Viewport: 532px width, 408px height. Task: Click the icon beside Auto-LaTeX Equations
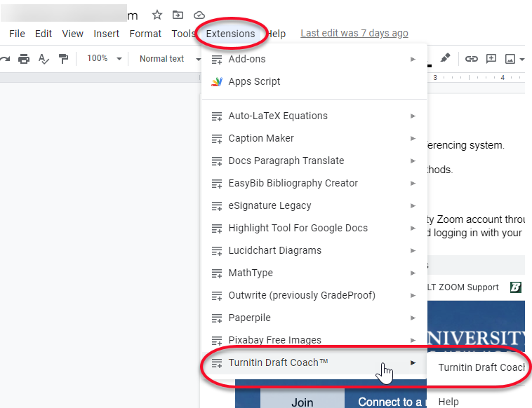tap(217, 116)
